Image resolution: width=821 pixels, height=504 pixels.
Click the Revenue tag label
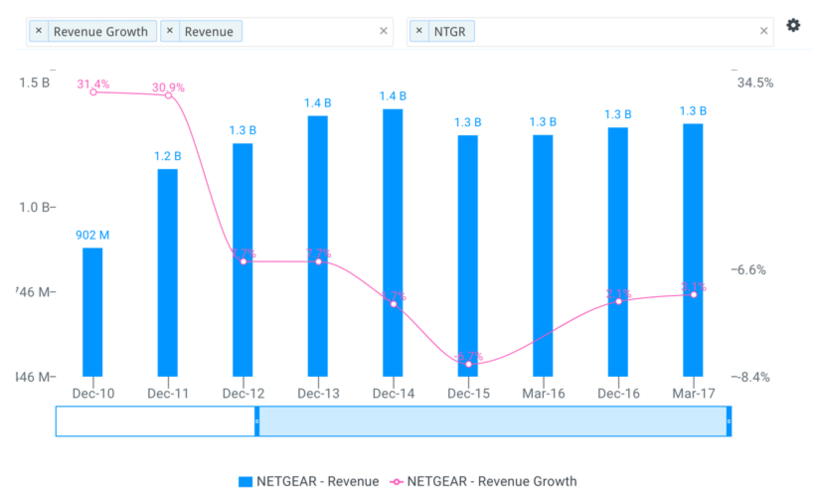coord(209,31)
